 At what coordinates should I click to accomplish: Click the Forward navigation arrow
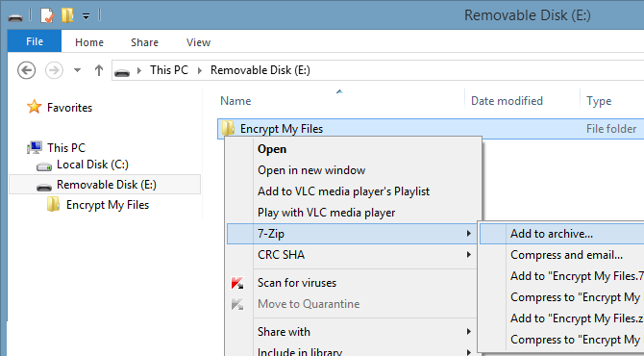pos(54,70)
